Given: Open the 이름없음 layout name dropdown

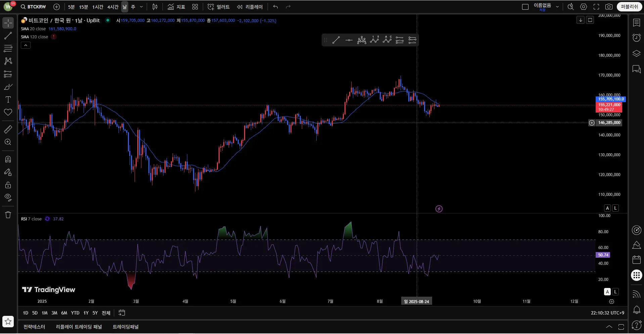Looking at the screenshot, I should [557, 7].
